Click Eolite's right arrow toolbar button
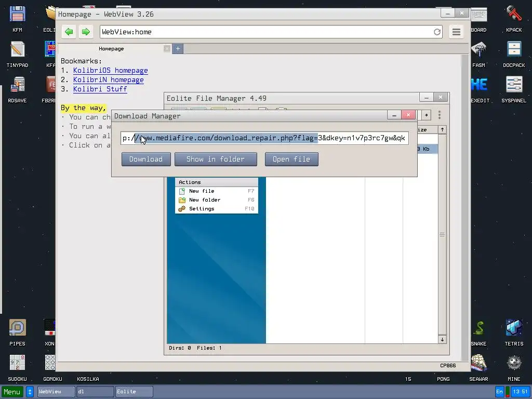 pos(426,115)
